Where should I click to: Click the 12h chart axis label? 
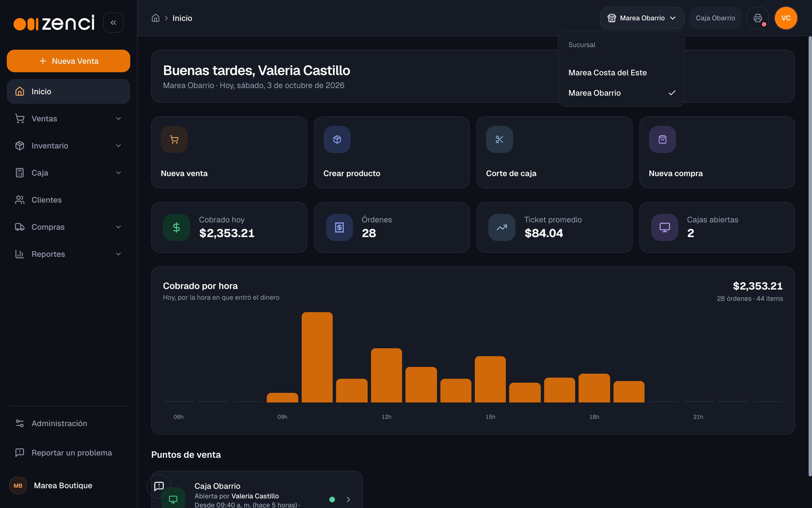tap(386, 417)
